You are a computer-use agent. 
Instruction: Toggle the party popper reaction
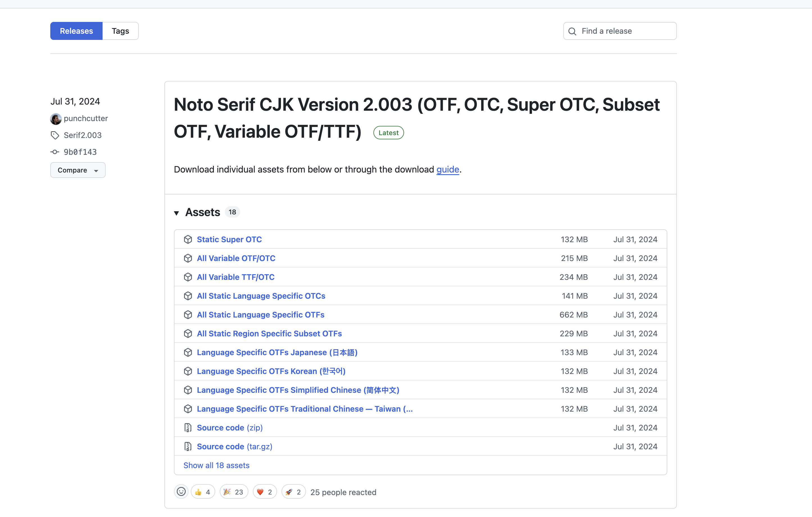click(234, 492)
